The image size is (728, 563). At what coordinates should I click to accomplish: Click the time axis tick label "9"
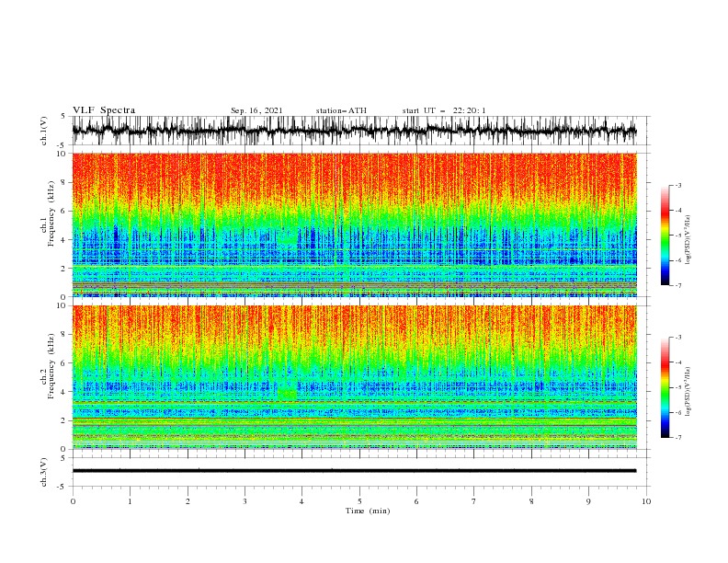click(588, 501)
